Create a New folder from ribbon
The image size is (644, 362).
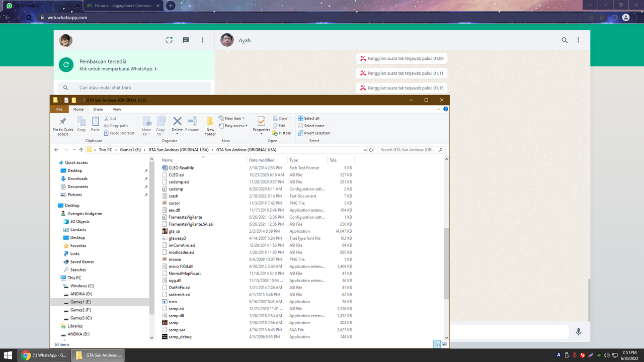(x=210, y=125)
